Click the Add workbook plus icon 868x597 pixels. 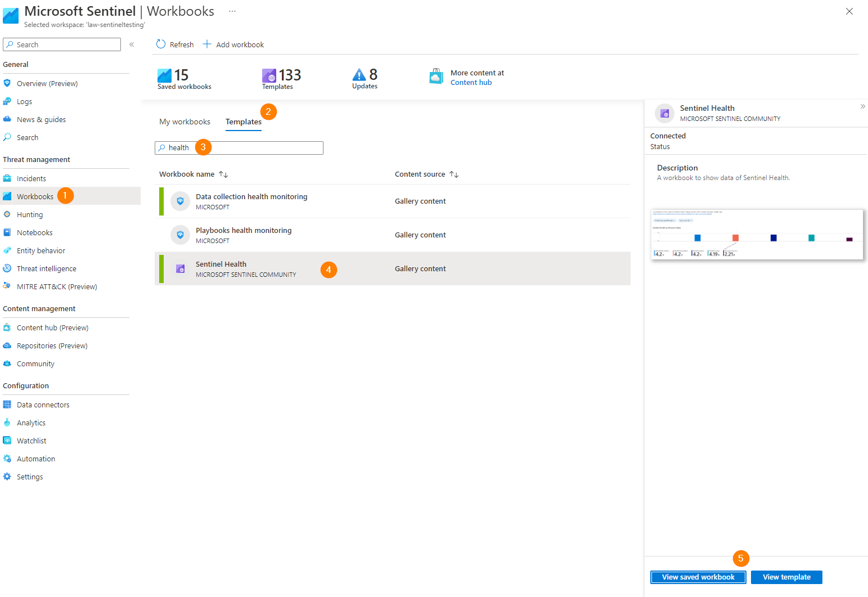pos(207,44)
